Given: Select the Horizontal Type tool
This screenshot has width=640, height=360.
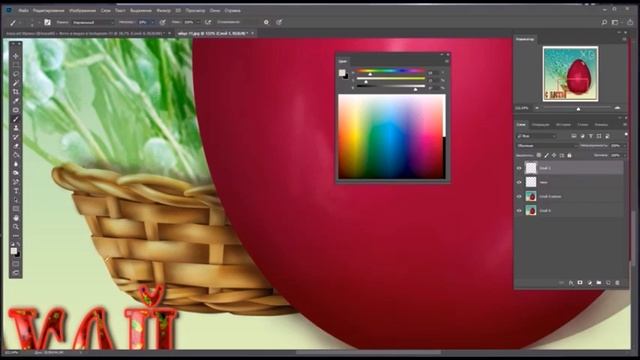Looking at the screenshot, I should coord(16,191).
